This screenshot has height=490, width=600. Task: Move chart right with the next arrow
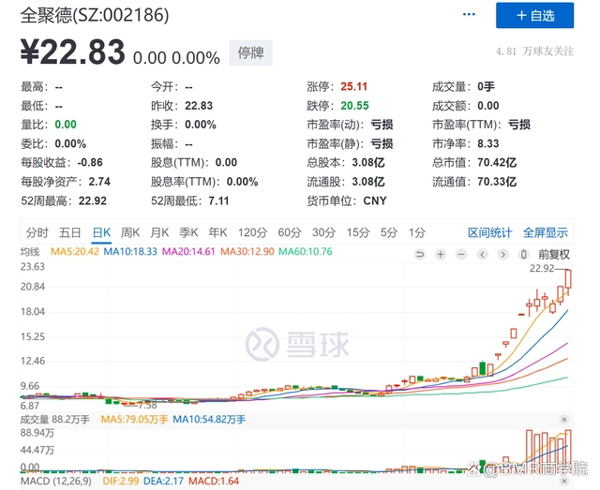[x=503, y=254]
